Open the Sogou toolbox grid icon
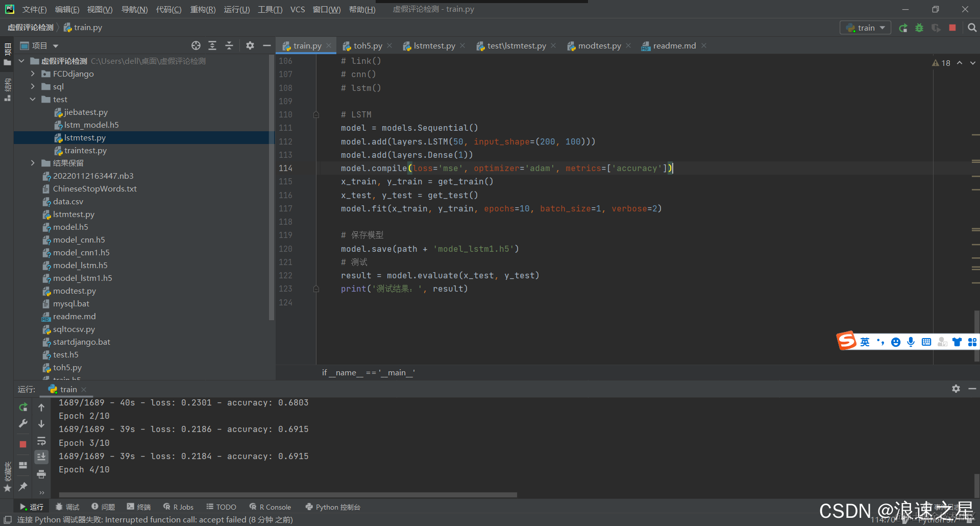The height and width of the screenshot is (526, 980). [972, 342]
